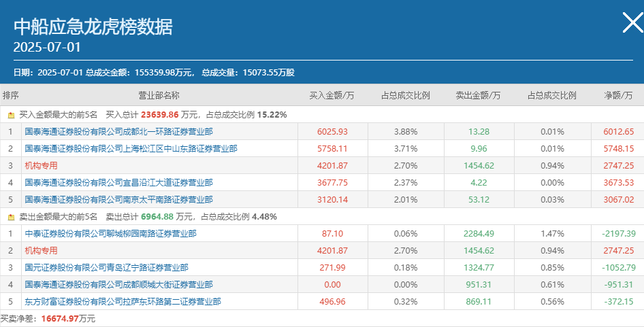Open 东方财富证券拉萨东环路第二证券营业部 link
This screenshot has height=327, width=644.
pos(123,302)
